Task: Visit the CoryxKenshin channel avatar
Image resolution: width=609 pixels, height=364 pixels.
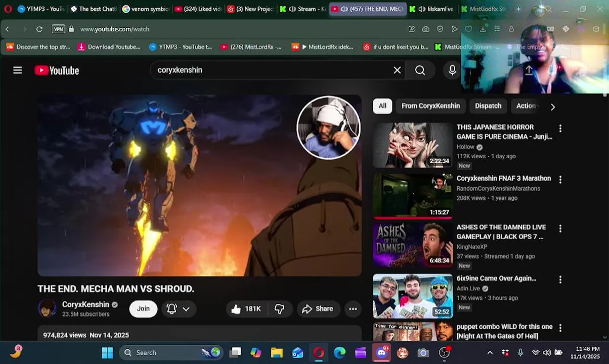Action: pos(48,308)
